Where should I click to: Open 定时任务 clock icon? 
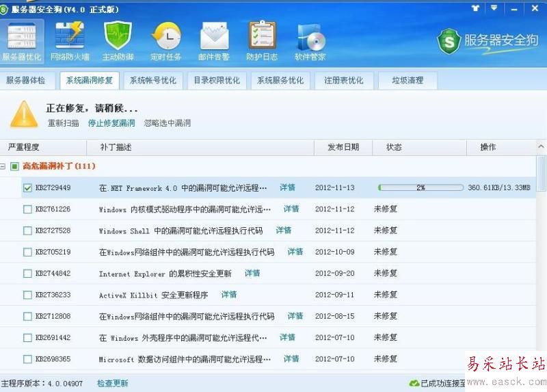click(166, 41)
